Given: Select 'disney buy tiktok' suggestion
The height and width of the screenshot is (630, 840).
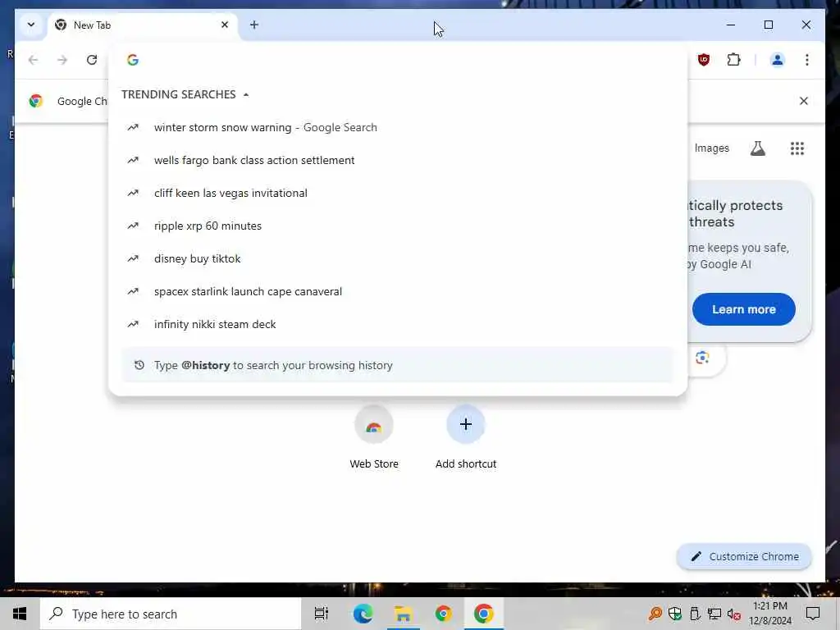Looking at the screenshot, I should pos(398,258).
